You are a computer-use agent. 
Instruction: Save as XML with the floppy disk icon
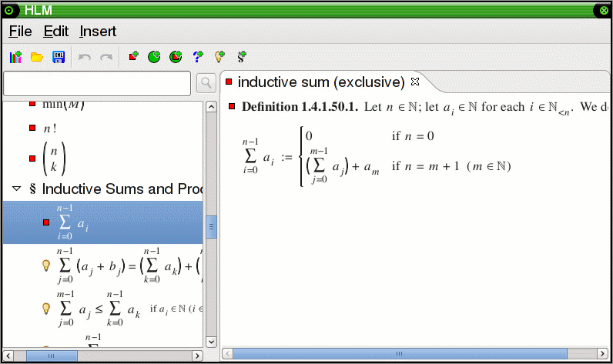coord(58,57)
